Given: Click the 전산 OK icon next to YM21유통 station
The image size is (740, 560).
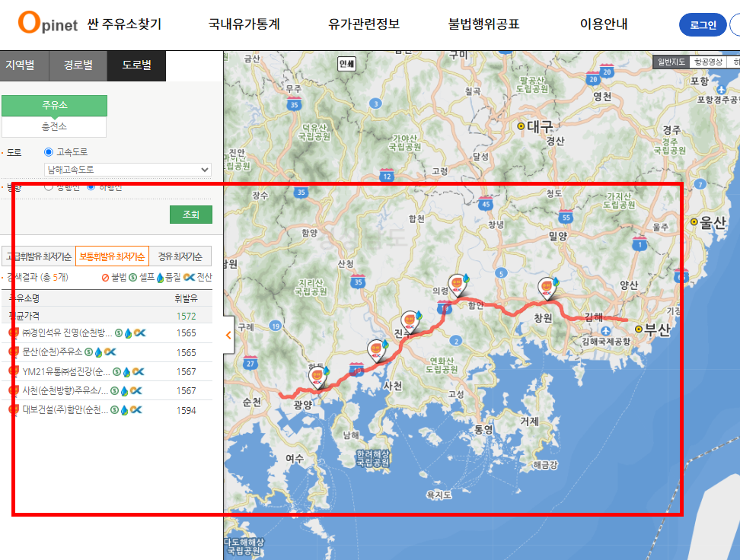Looking at the screenshot, I should 137,372.
